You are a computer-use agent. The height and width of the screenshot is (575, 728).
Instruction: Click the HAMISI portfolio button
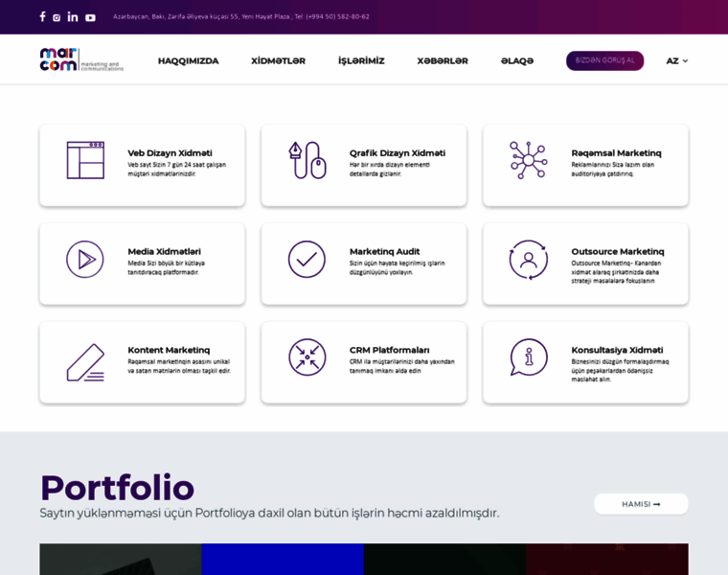pyautogui.click(x=641, y=504)
